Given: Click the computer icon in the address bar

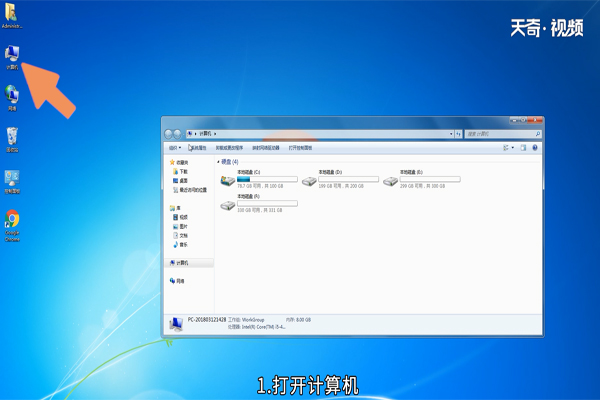Looking at the screenshot, I should click(190, 134).
